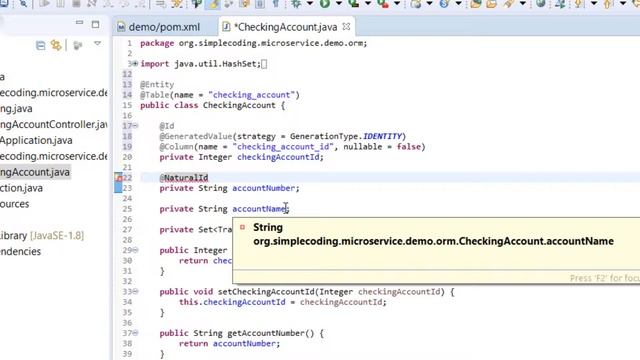The width and height of the screenshot is (640, 360).
Task: Select ng.java in Package Explorer
Action: tap(16, 109)
